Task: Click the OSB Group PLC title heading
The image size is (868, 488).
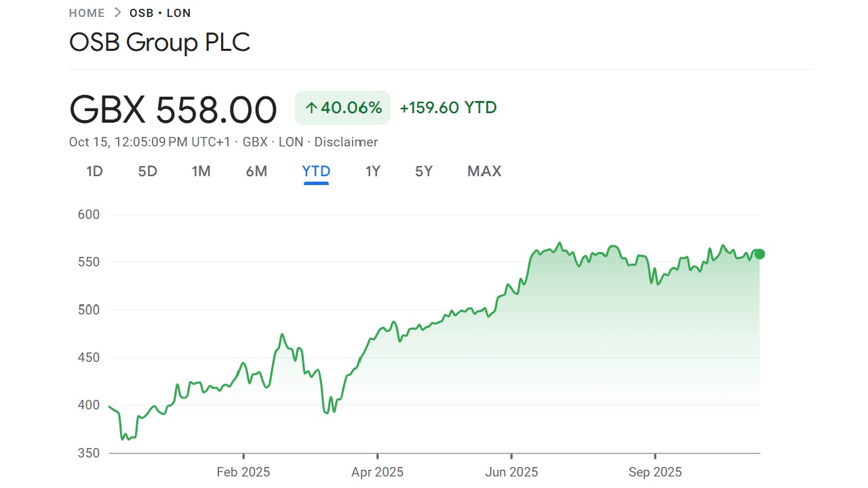Action: coord(160,42)
